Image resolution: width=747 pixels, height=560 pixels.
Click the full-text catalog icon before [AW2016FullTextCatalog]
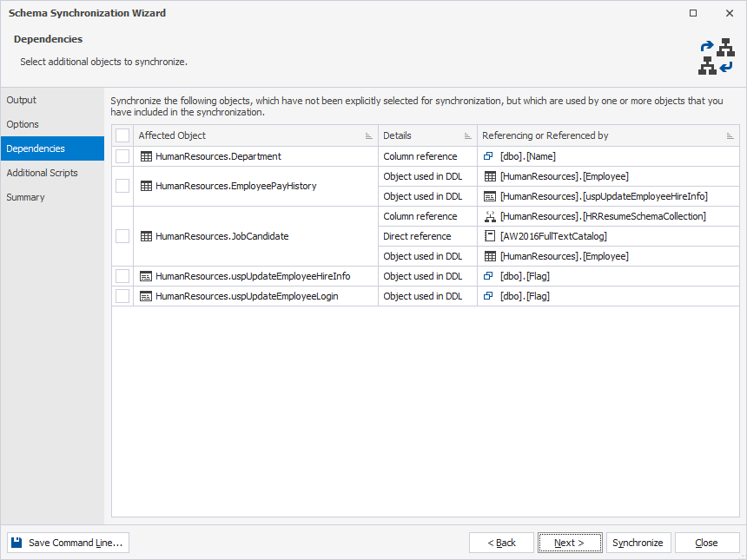(x=487, y=236)
